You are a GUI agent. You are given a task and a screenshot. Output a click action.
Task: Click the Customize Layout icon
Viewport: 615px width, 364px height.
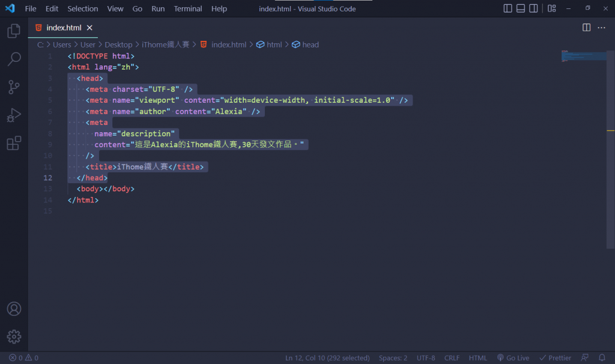[x=552, y=8]
